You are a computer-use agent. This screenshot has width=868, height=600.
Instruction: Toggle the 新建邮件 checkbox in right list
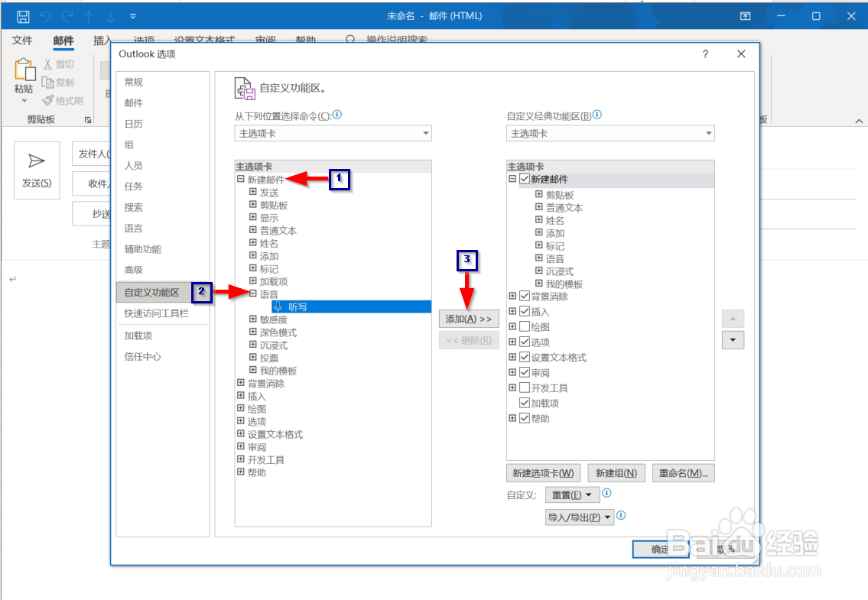(x=525, y=180)
